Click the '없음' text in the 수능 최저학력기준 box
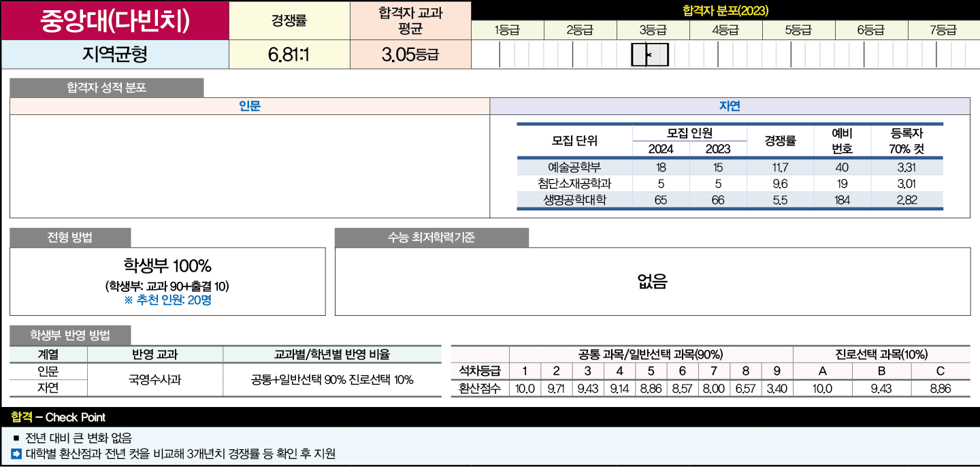The image size is (980, 471). [652, 281]
